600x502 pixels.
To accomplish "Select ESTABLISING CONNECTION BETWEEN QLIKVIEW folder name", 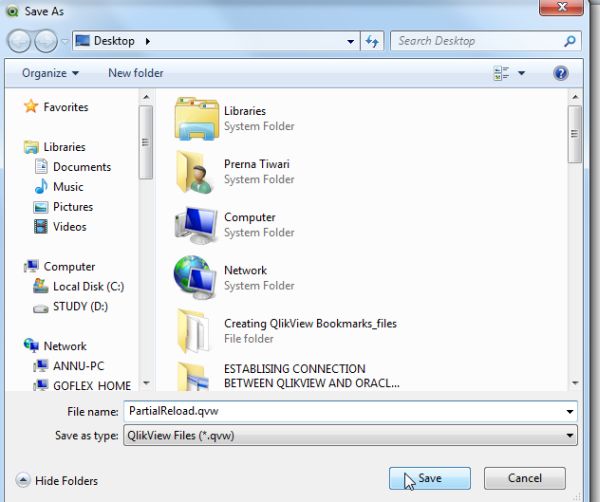I will point(312,376).
